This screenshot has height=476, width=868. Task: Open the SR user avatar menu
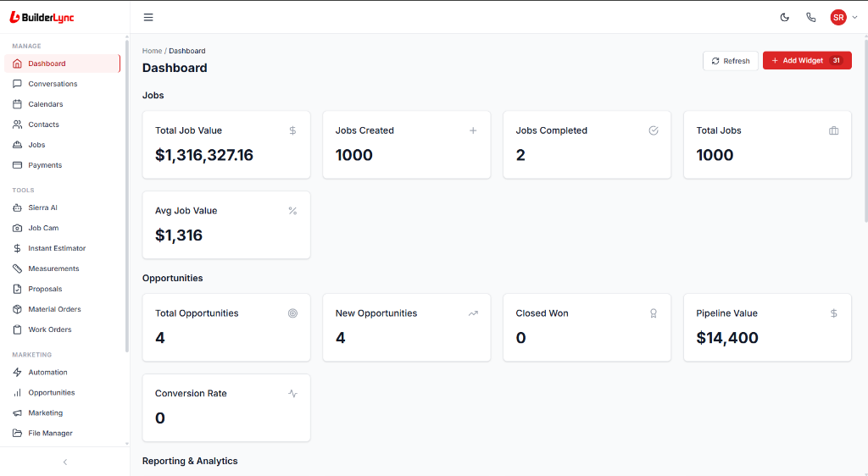(x=838, y=17)
